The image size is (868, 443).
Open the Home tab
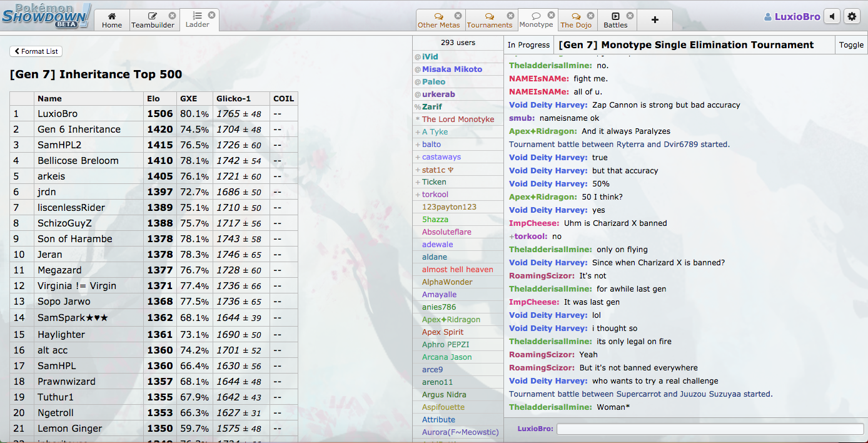pos(112,20)
